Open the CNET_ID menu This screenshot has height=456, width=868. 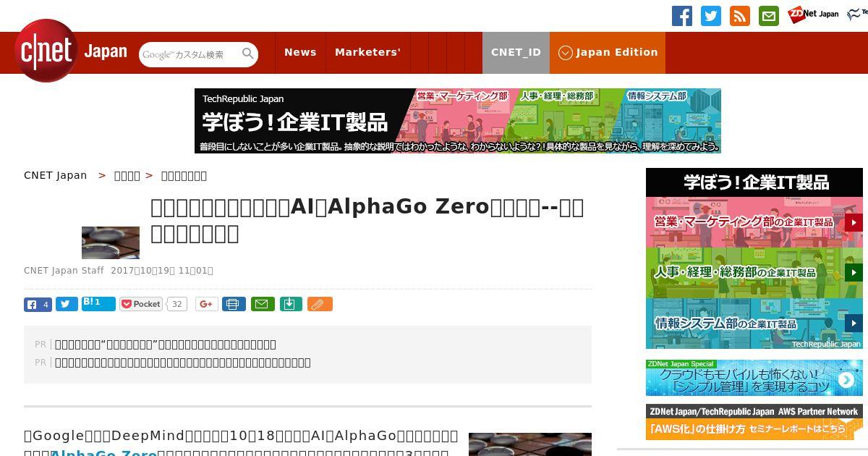[x=516, y=53]
